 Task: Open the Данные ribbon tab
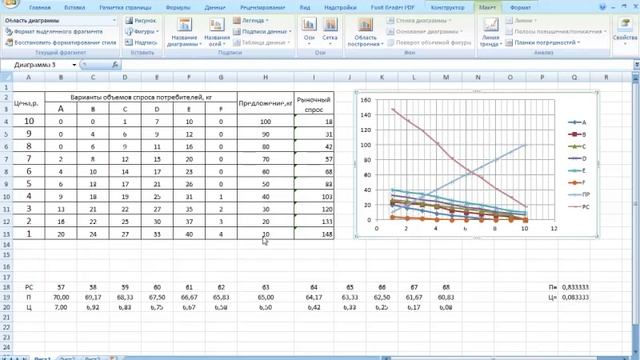click(215, 7)
